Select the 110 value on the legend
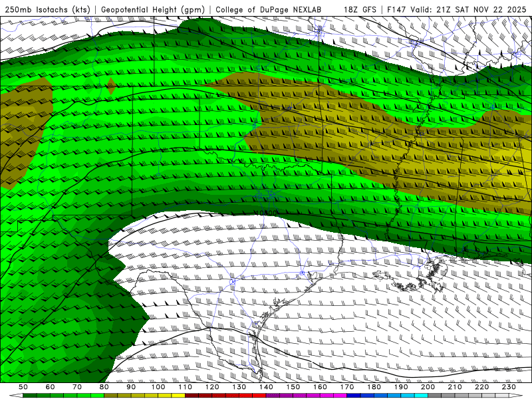 coord(185,387)
